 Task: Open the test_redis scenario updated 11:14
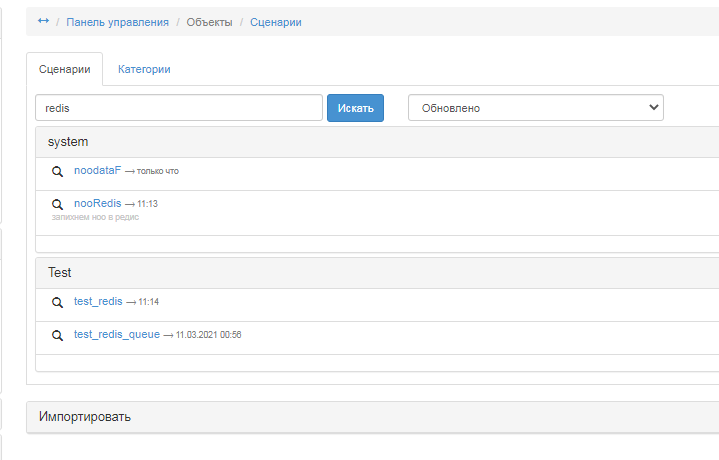coord(98,301)
